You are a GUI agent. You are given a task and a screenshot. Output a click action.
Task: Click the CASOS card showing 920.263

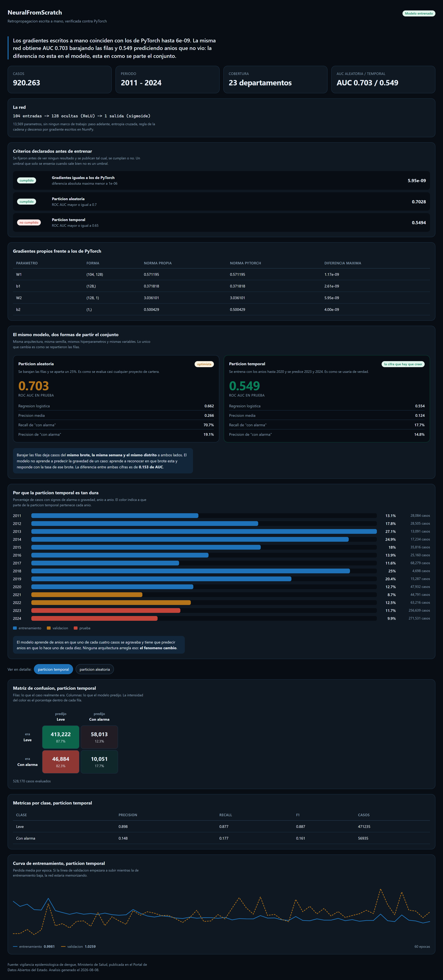(x=60, y=80)
